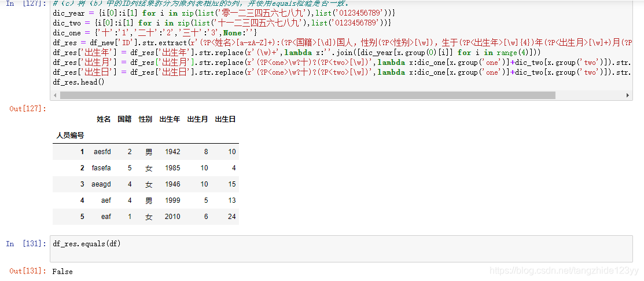
Task: Click the scrollbar left arrow button
Action: (x=54, y=95)
